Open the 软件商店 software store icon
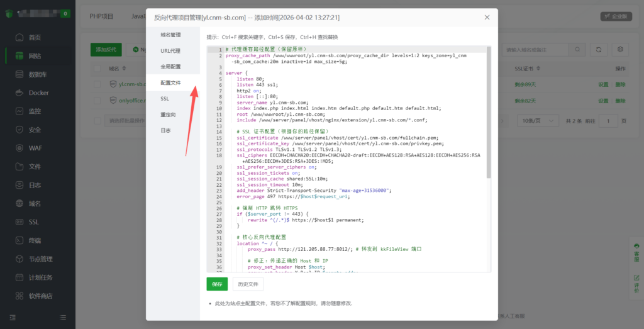 pyautogui.click(x=19, y=296)
